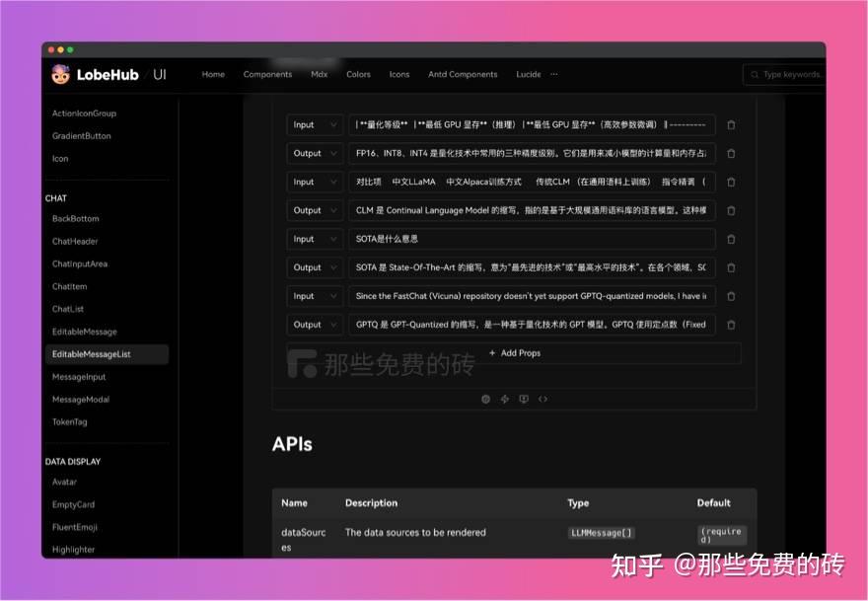
Task: Select GradientButton in the sidebar
Action: 83,134
